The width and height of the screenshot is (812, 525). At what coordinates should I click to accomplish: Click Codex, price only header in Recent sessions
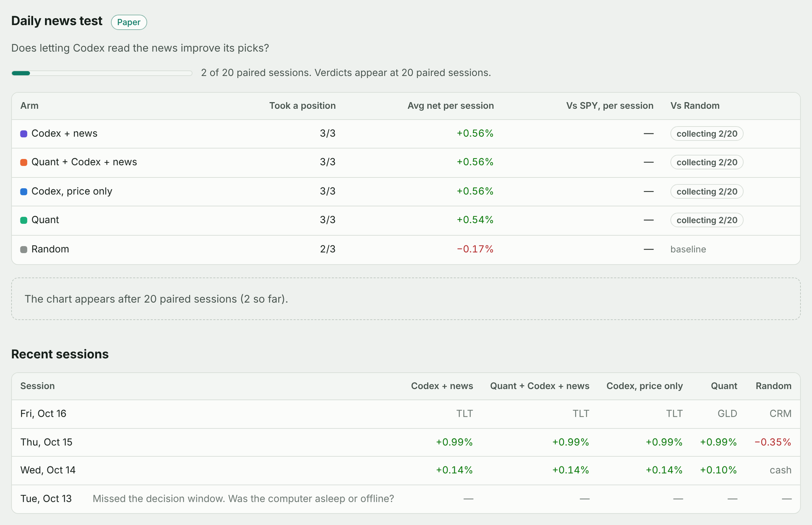(x=645, y=386)
